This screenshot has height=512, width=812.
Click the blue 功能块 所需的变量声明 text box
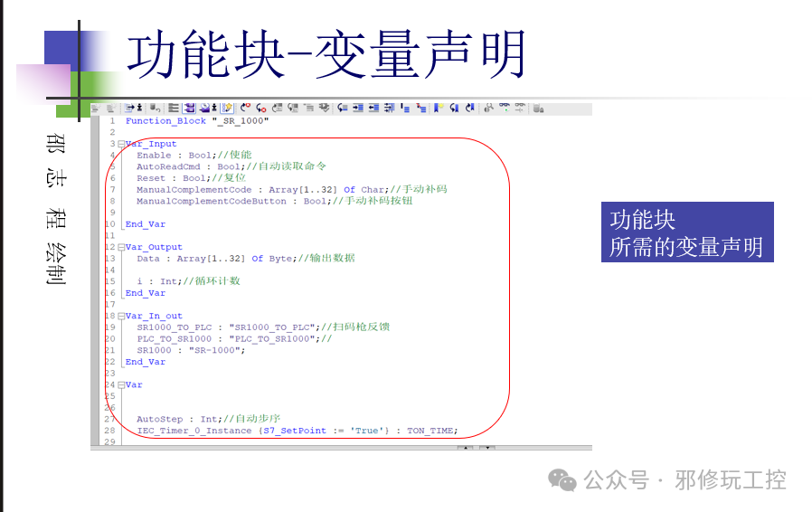[687, 232]
